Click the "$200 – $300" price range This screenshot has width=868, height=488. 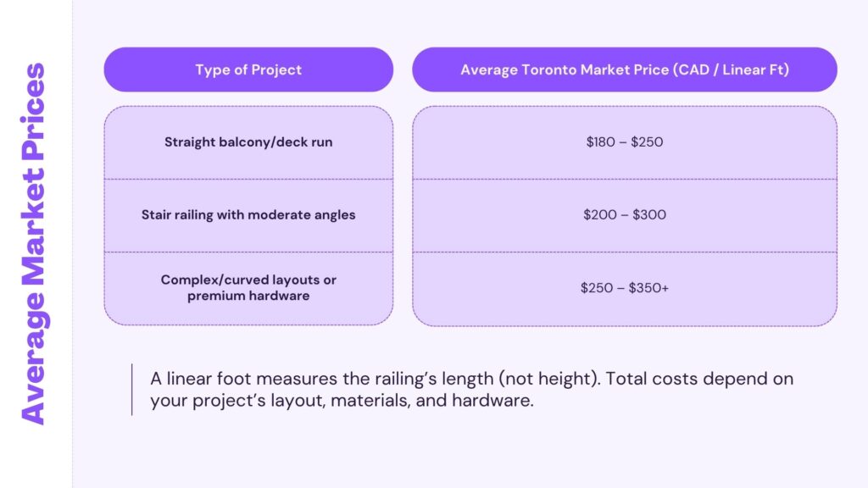[x=624, y=215]
